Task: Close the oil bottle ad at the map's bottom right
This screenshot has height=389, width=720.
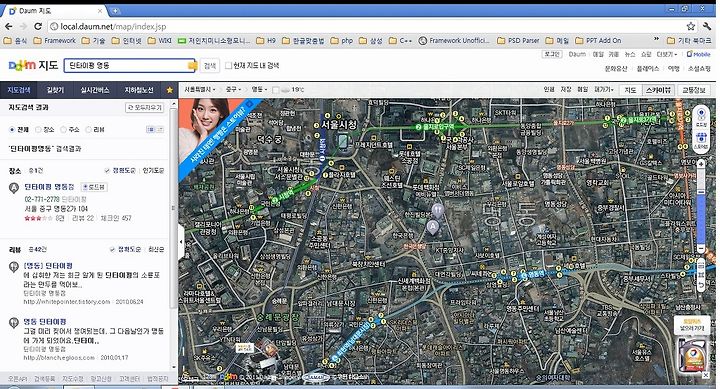Action: point(706,375)
